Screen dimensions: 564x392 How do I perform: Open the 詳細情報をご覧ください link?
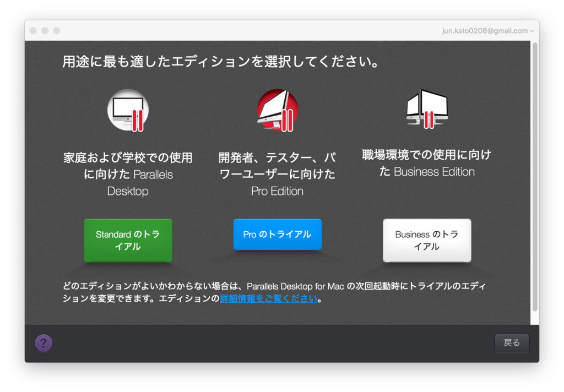tap(269, 298)
